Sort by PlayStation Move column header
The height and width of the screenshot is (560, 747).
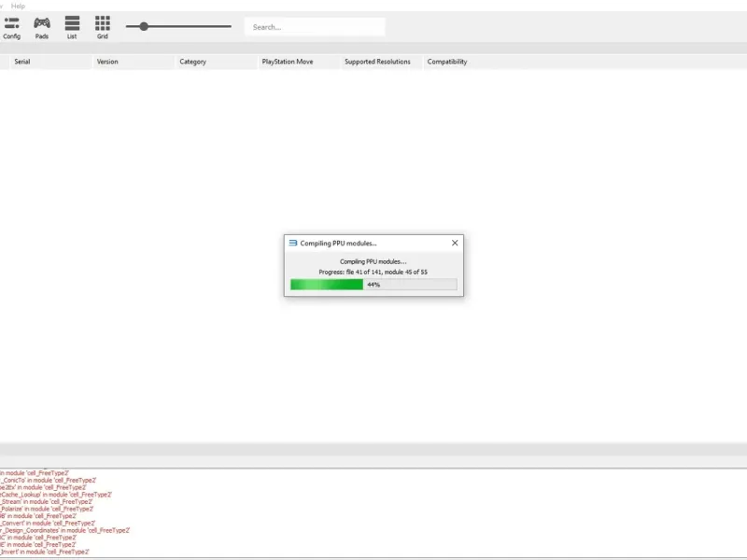[299, 62]
